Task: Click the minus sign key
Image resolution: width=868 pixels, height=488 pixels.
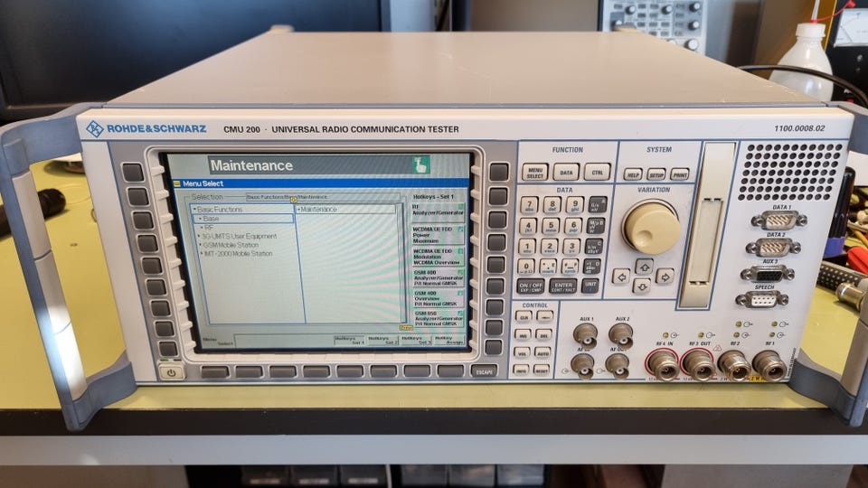Action: pos(570,267)
